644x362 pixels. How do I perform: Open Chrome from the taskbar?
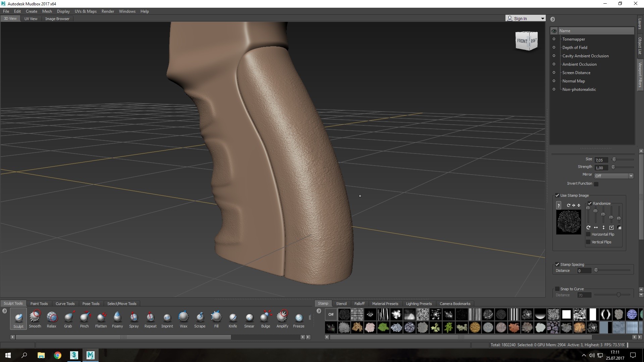coord(58,355)
